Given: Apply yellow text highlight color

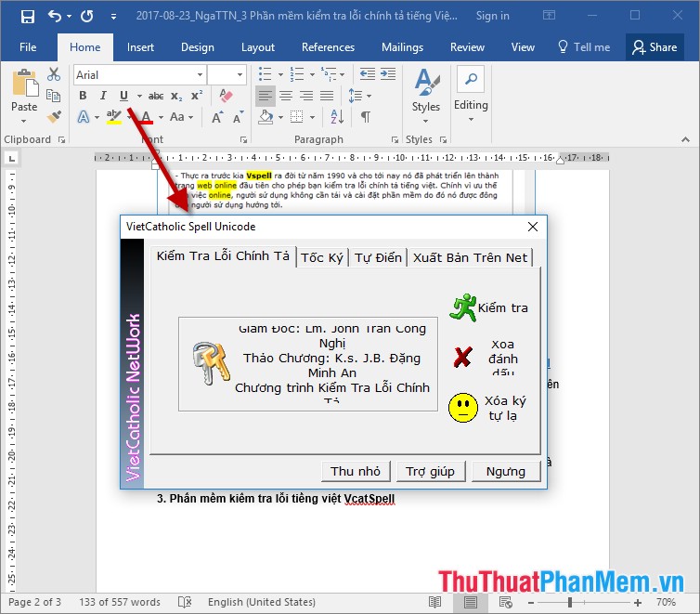Looking at the screenshot, I should (114, 117).
